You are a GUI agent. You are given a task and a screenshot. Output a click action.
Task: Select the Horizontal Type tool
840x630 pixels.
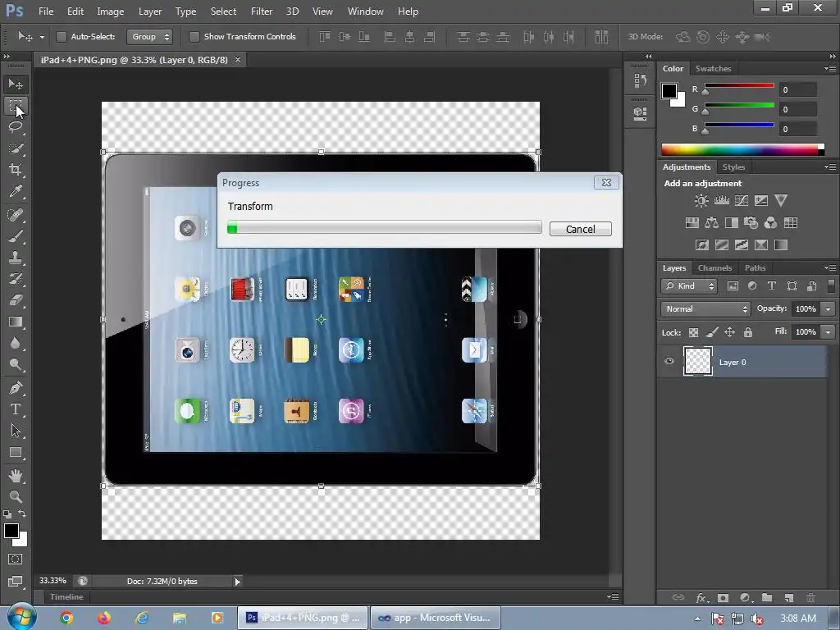pos(16,409)
